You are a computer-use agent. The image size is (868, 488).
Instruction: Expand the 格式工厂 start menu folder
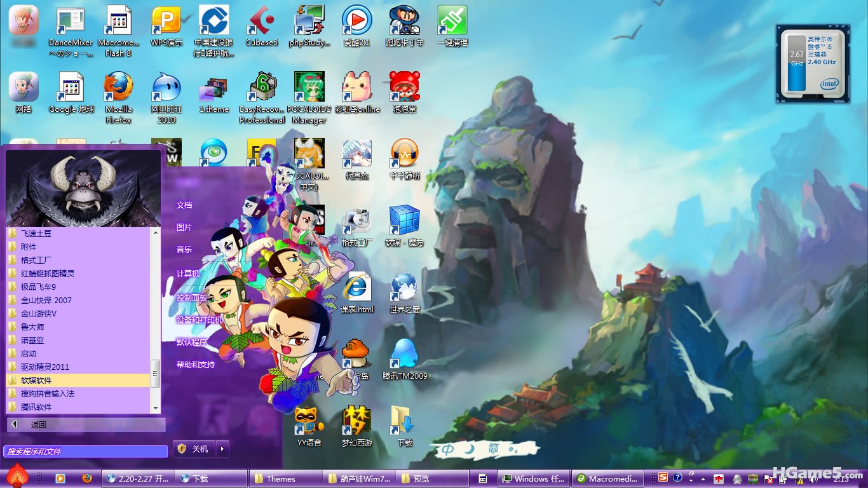point(36,260)
